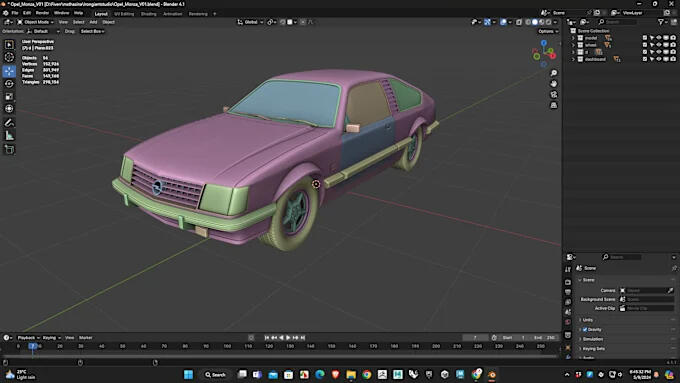Toggle the dashboard collection checkbox
Image resolution: width=680 pixels, height=383 pixels.
[x=645, y=59]
